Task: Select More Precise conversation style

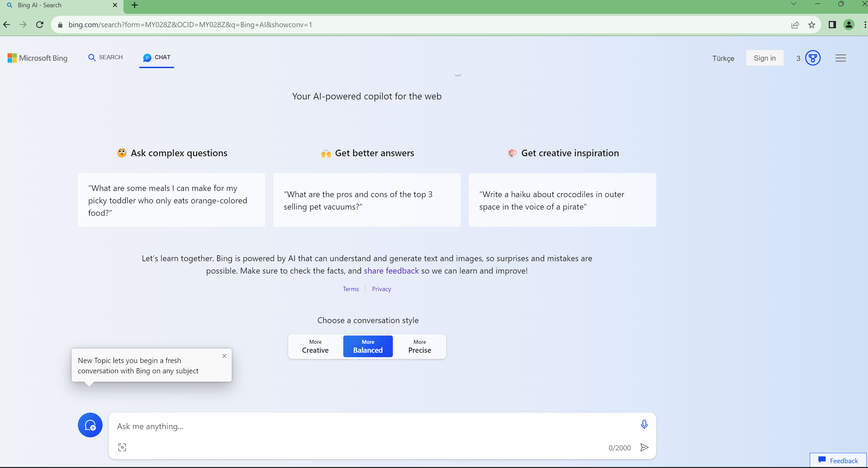Action: (x=420, y=346)
